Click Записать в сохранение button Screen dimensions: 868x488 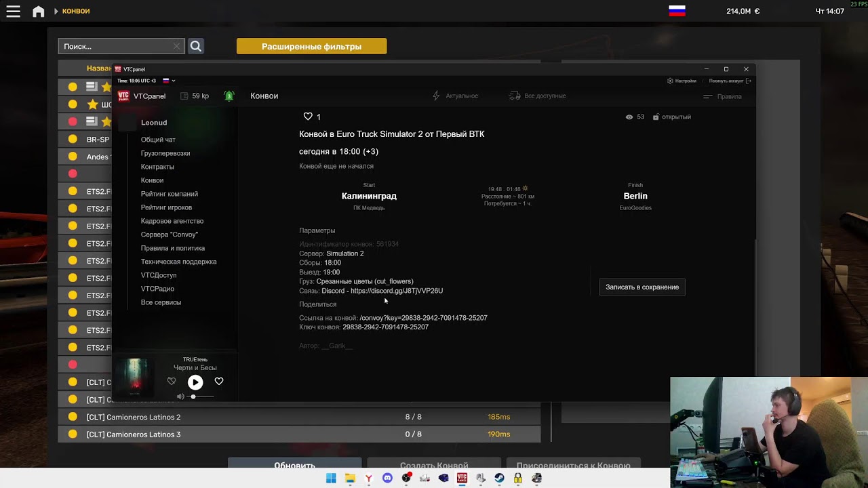(642, 287)
